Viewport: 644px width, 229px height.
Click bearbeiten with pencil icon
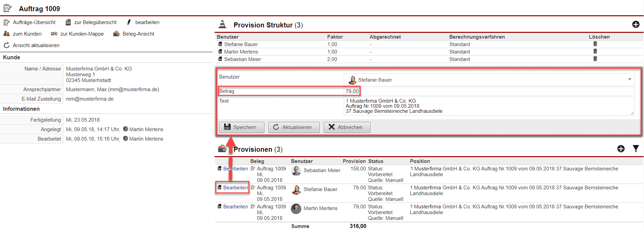pos(147,22)
